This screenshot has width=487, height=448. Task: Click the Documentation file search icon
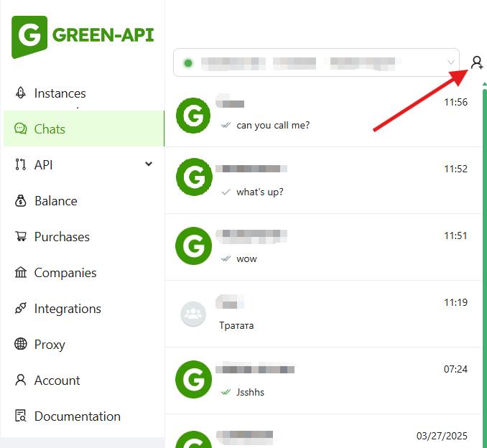click(21, 416)
